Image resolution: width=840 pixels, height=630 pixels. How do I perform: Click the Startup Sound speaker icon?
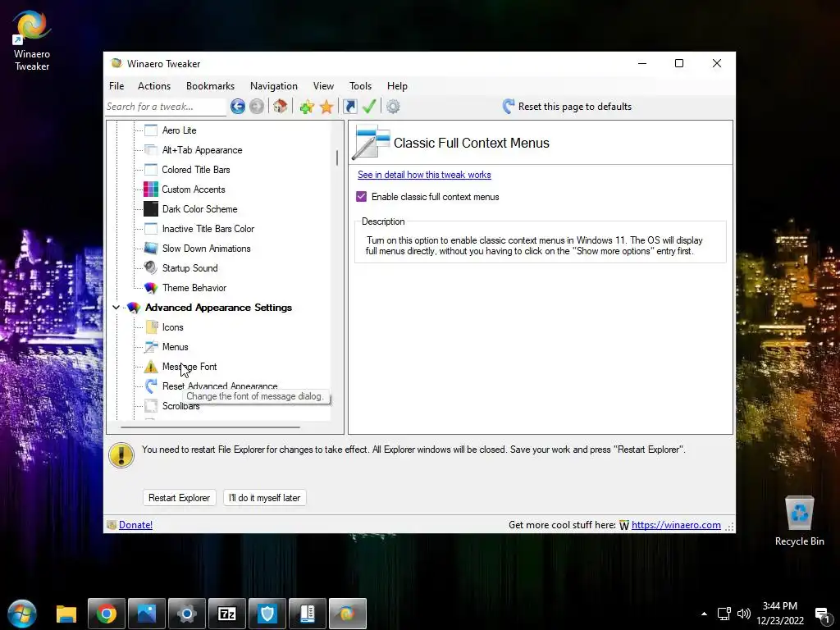pos(151,268)
